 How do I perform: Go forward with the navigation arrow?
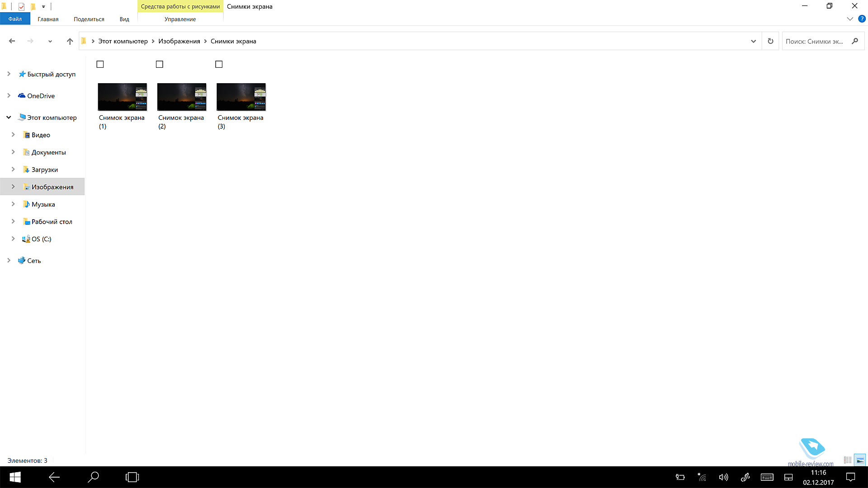(x=30, y=41)
